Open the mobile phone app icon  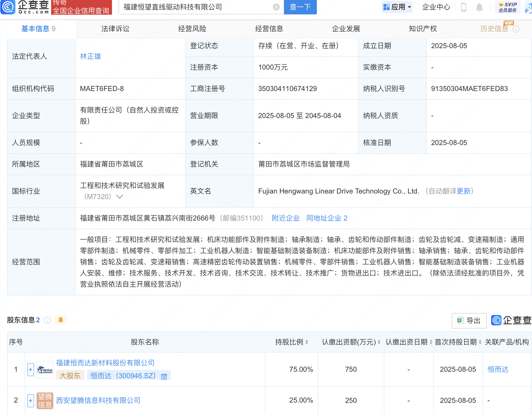tap(464, 7)
